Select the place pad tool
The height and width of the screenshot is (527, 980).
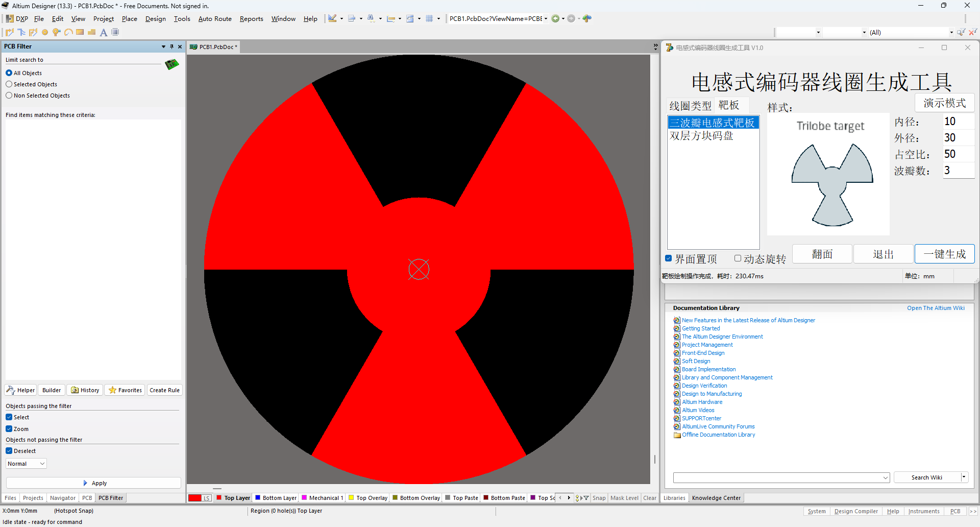click(x=45, y=32)
